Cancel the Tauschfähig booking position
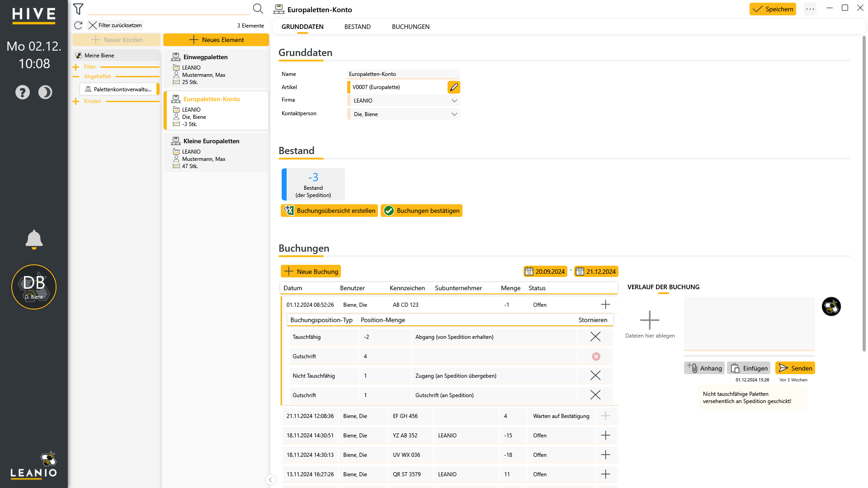Screen dimensions: 868x488 (x=595, y=337)
